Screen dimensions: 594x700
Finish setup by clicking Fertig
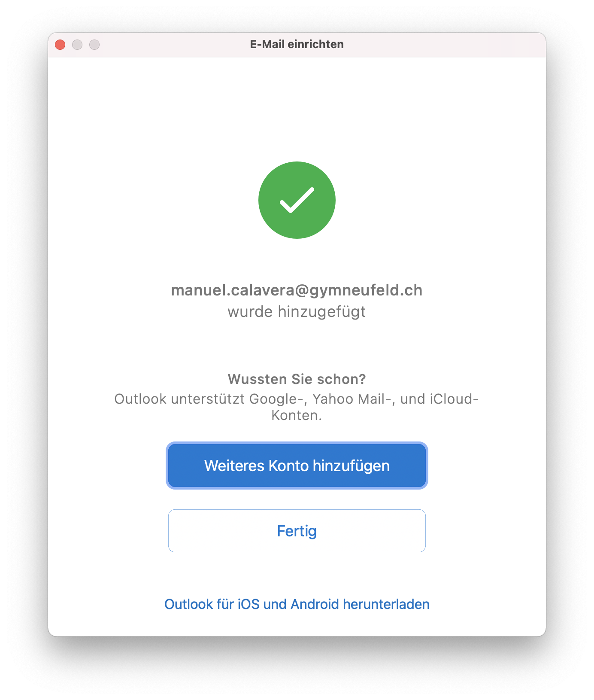(x=297, y=531)
